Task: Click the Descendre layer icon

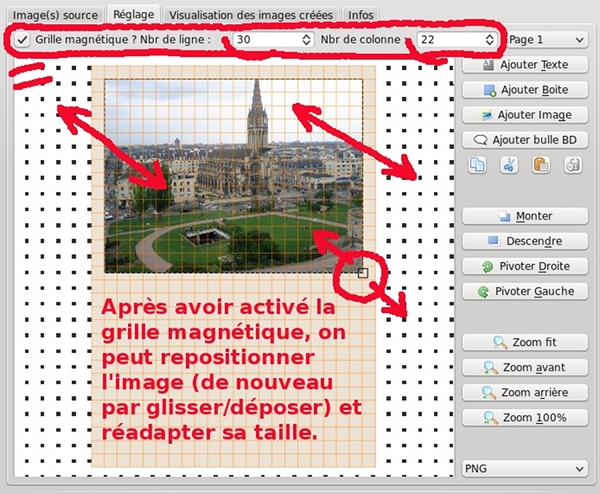Action: [x=494, y=241]
